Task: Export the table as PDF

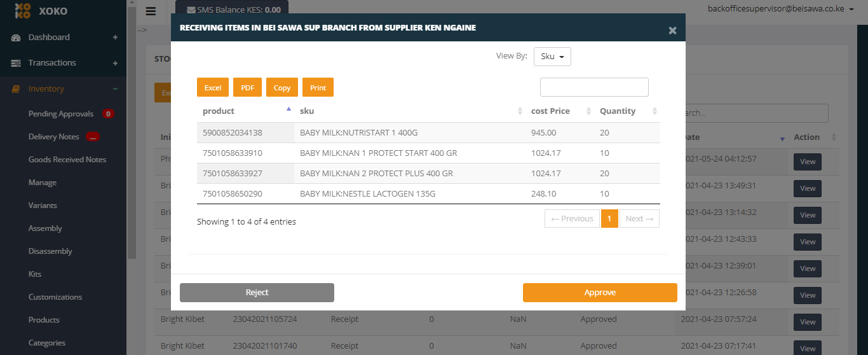Action: 247,87
